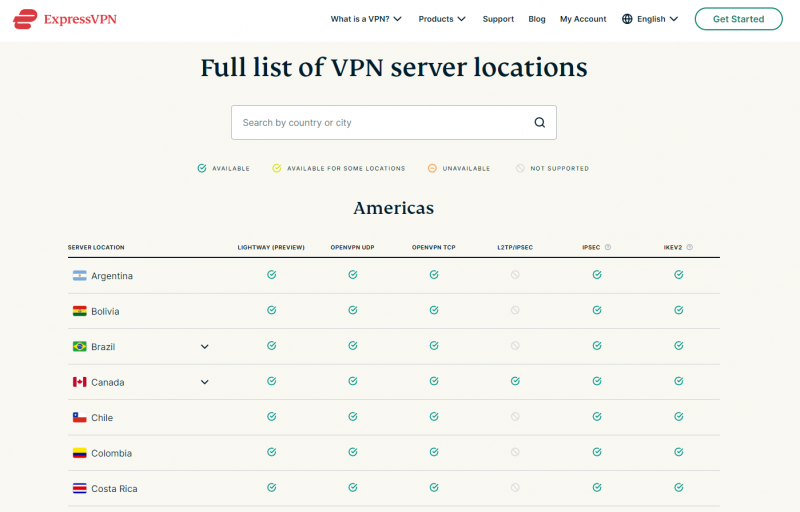800x512 pixels.
Task: Click Chile's OpenVPN UDP checkmark
Action: (353, 417)
